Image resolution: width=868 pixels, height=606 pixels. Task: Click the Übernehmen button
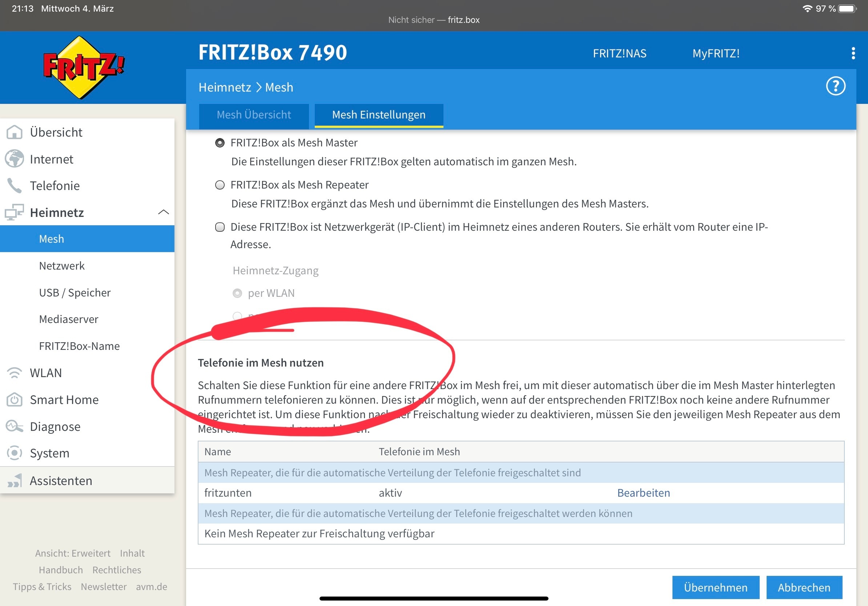coord(715,587)
